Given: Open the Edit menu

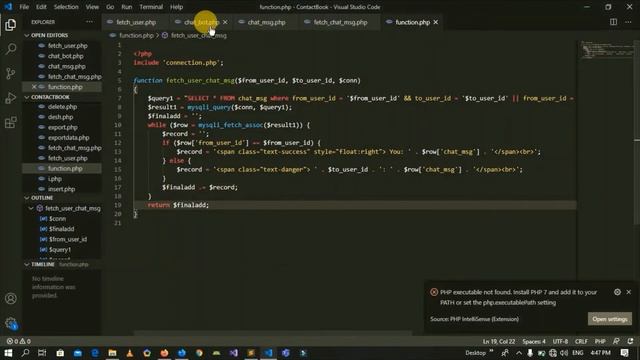Looking at the screenshot, I should (41, 7).
